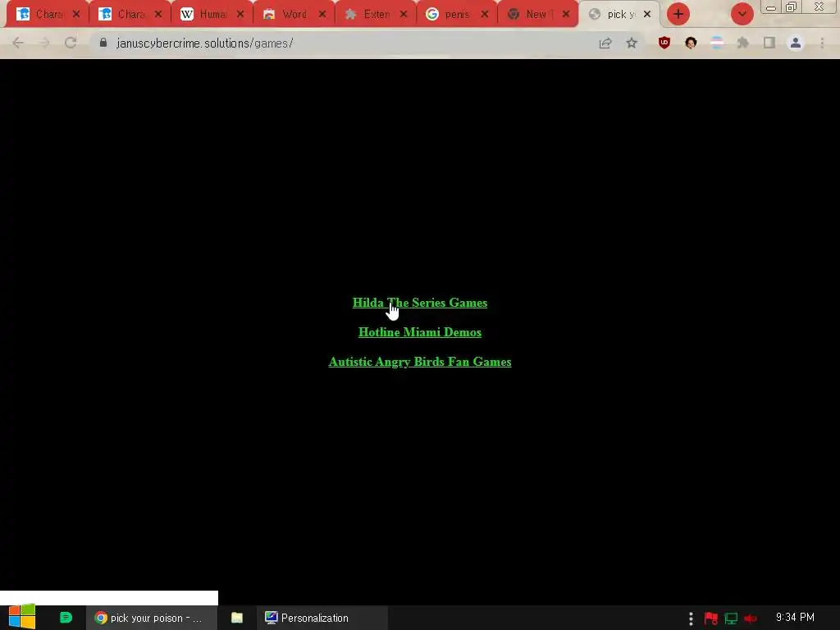Switch to the Exten tab
The image size is (840, 630).
click(x=375, y=15)
